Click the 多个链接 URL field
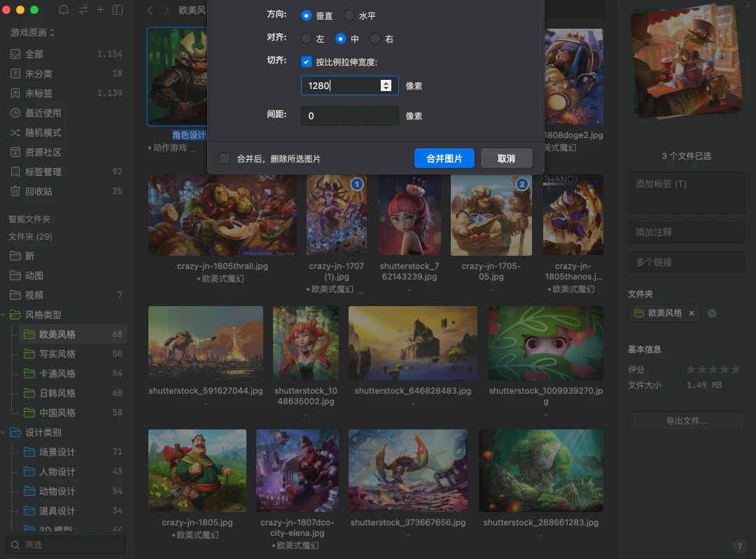 [687, 263]
